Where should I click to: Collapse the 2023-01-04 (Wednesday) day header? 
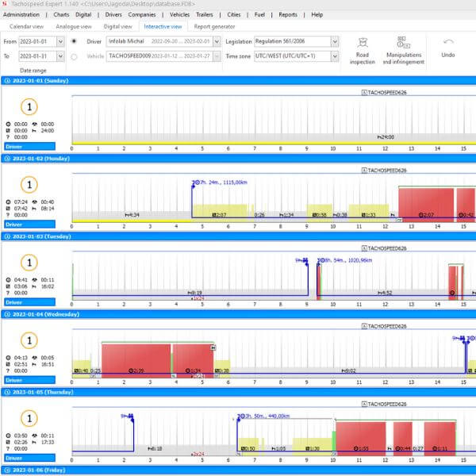click(6, 314)
